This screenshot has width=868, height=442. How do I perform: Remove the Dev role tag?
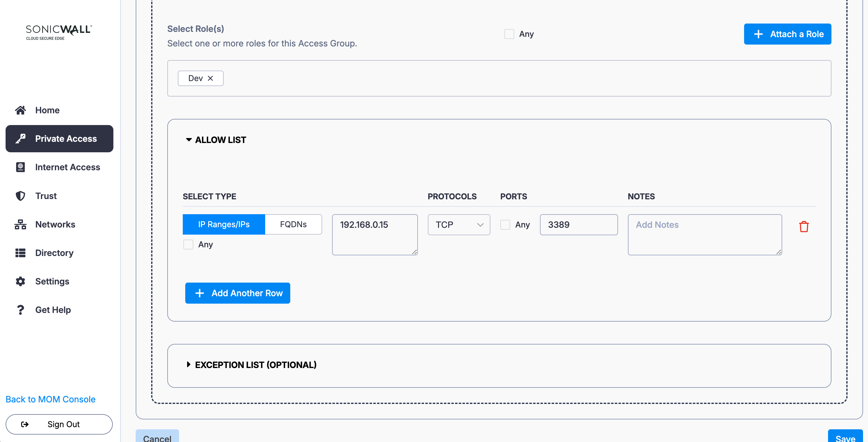(210, 78)
